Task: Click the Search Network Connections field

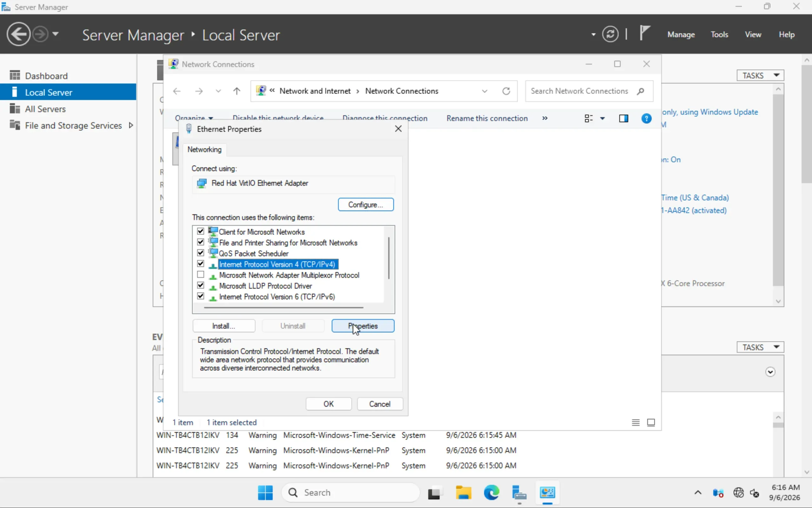Action: pyautogui.click(x=589, y=91)
